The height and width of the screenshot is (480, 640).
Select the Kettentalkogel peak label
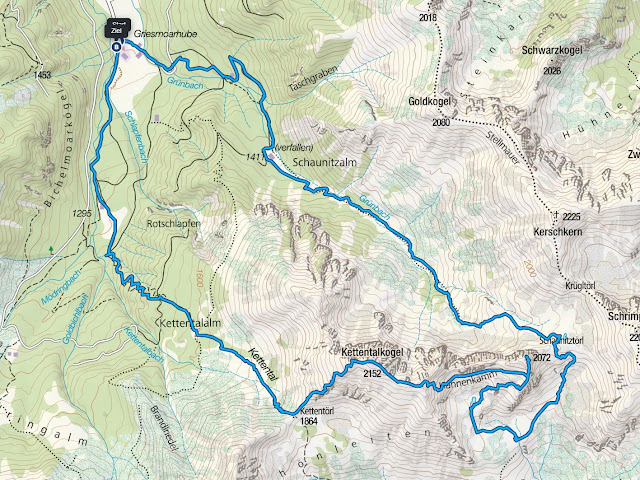tap(372, 352)
